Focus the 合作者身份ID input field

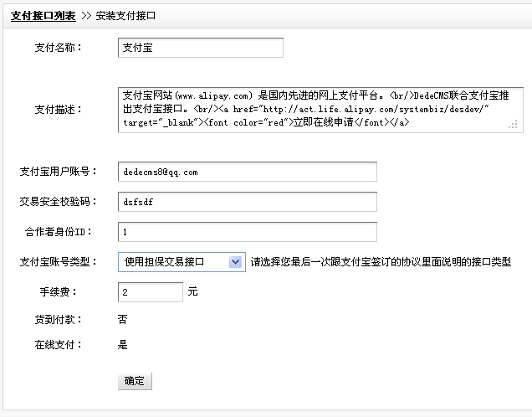coord(248,232)
